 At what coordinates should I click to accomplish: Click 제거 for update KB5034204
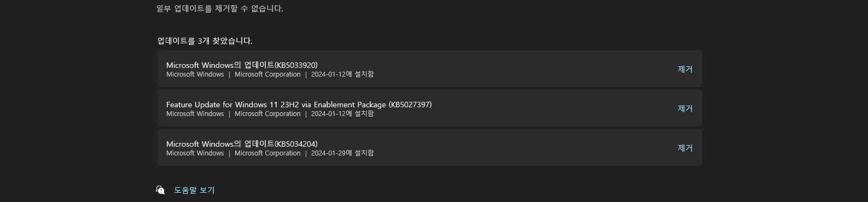coord(685,148)
